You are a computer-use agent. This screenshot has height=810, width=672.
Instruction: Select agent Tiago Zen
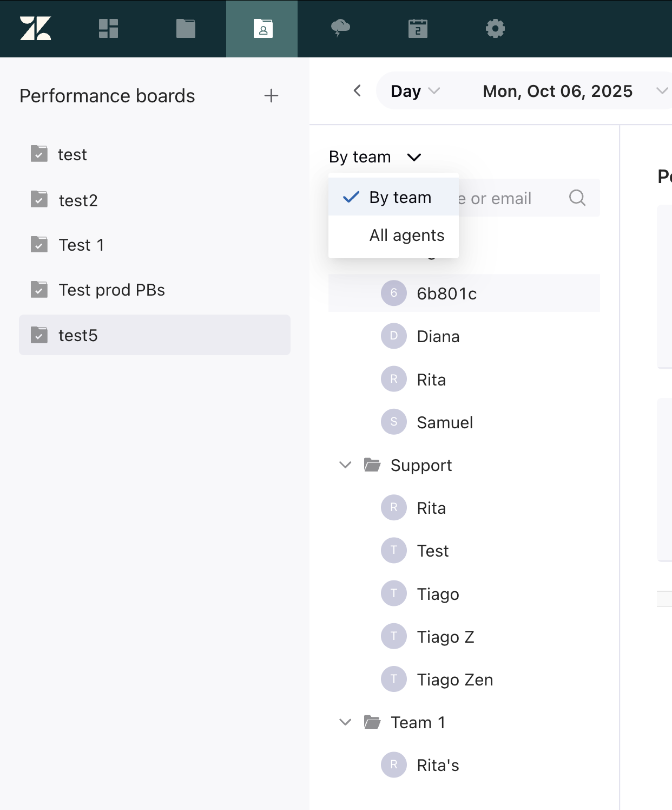click(x=454, y=680)
